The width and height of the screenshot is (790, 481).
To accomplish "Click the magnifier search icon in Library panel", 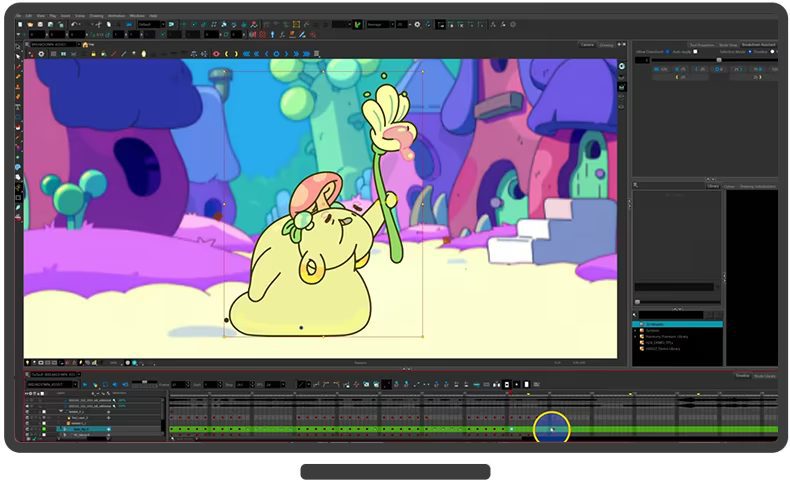I will pyautogui.click(x=634, y=315).
